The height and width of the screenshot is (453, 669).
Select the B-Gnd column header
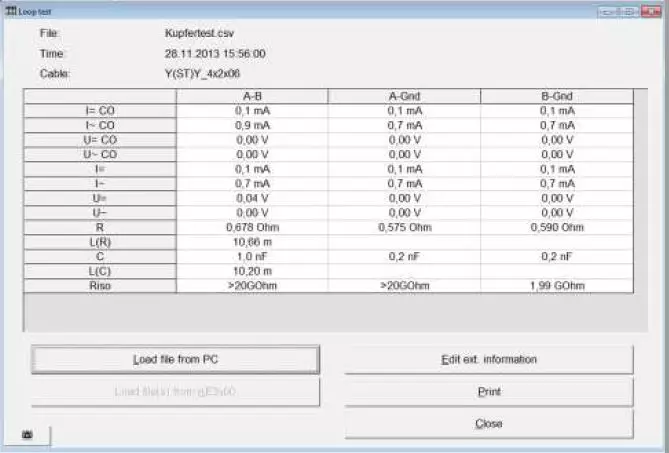(x=557, y=96)
